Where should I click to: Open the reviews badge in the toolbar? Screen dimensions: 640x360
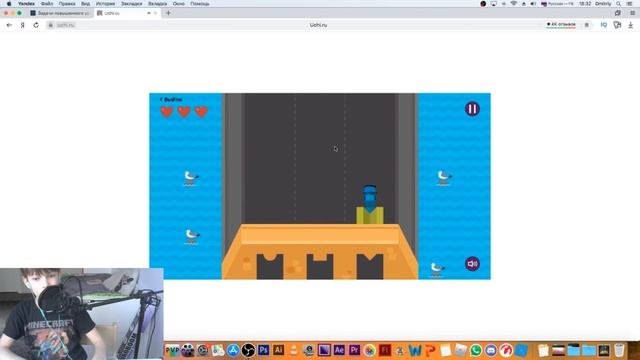click(x=561, y=25)
